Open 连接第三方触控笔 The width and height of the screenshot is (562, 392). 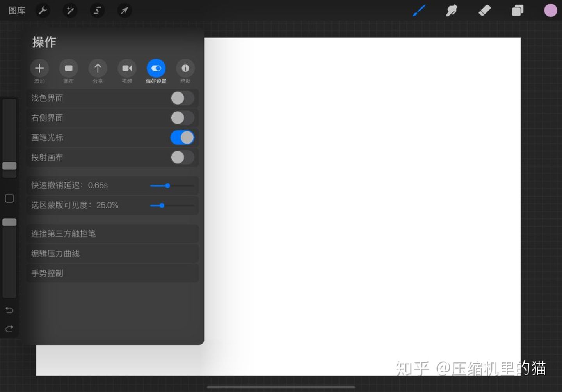coord(112,234)
